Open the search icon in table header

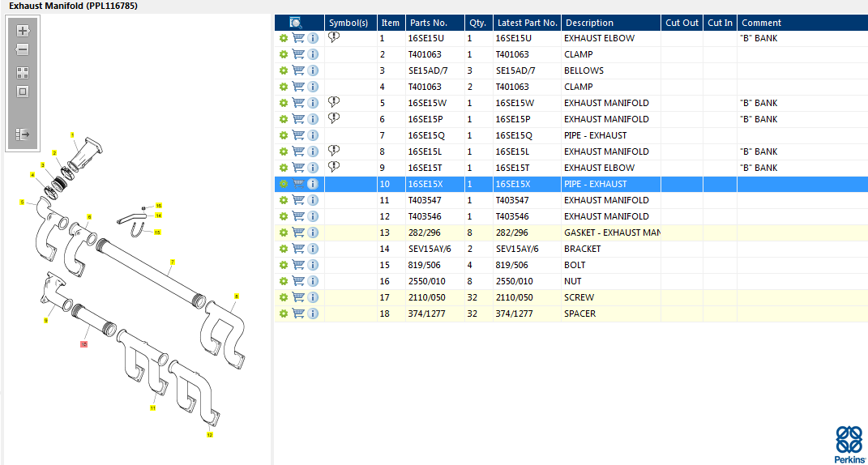point(297,23)
